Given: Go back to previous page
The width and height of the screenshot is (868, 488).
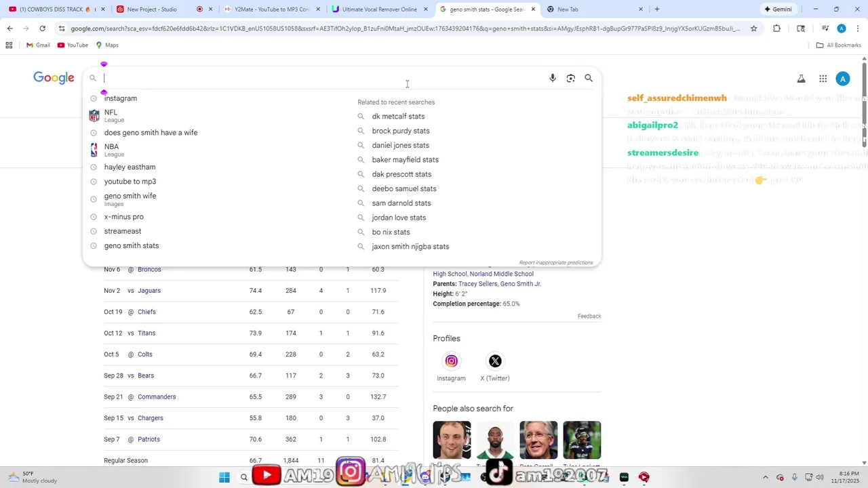Looking at the screenshot, I should [9, 28].
